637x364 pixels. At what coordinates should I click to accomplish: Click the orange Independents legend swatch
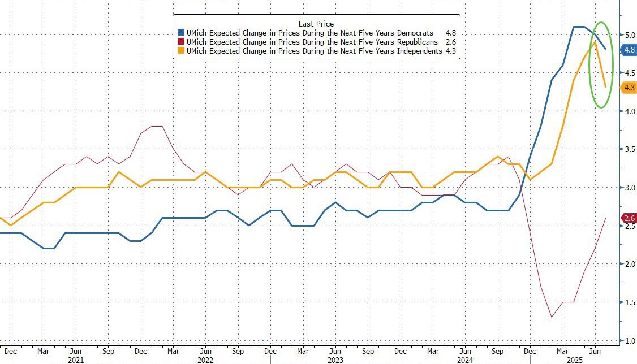181,51
